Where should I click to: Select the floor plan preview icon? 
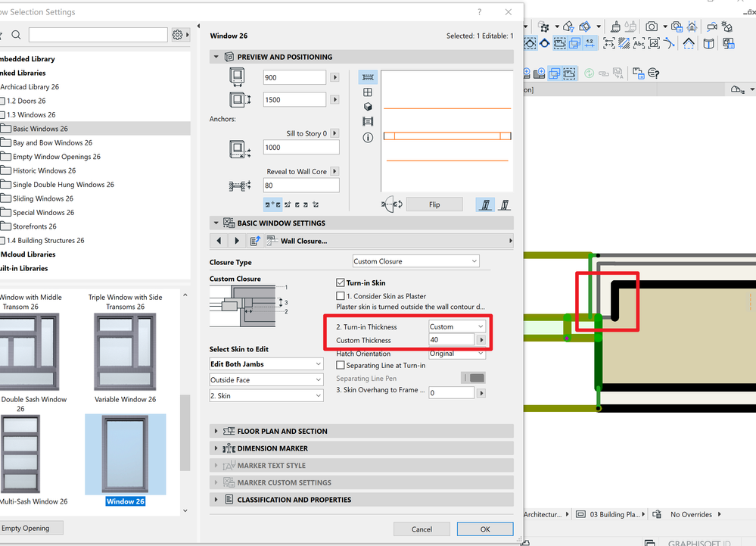(368, 77)
